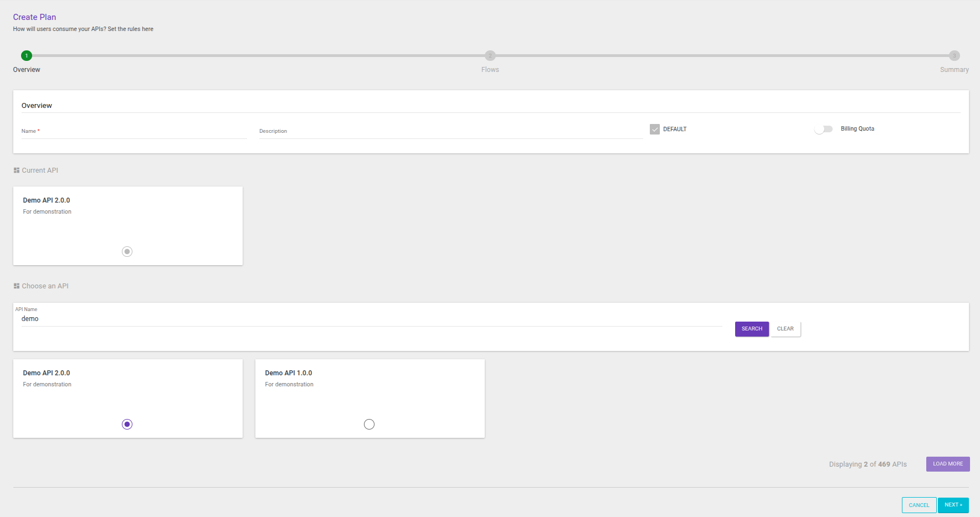
Task: Hit CLEAR to reset the API search
Action: (785, 329)
